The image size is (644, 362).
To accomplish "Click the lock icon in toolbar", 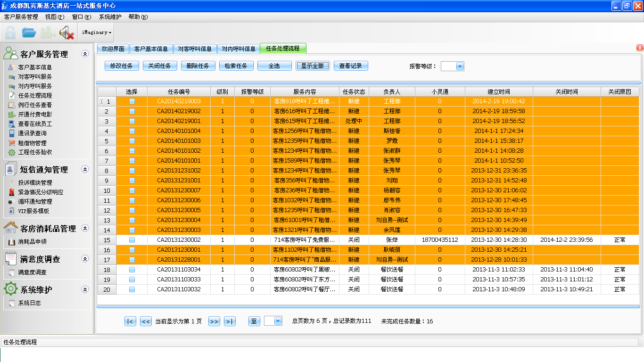I will [10, 33].
